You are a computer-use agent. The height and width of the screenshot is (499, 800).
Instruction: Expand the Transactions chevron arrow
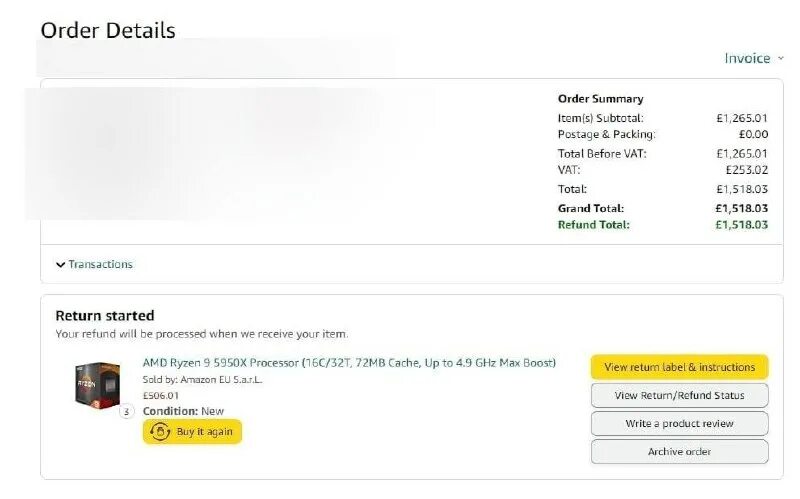coord(61,265)
